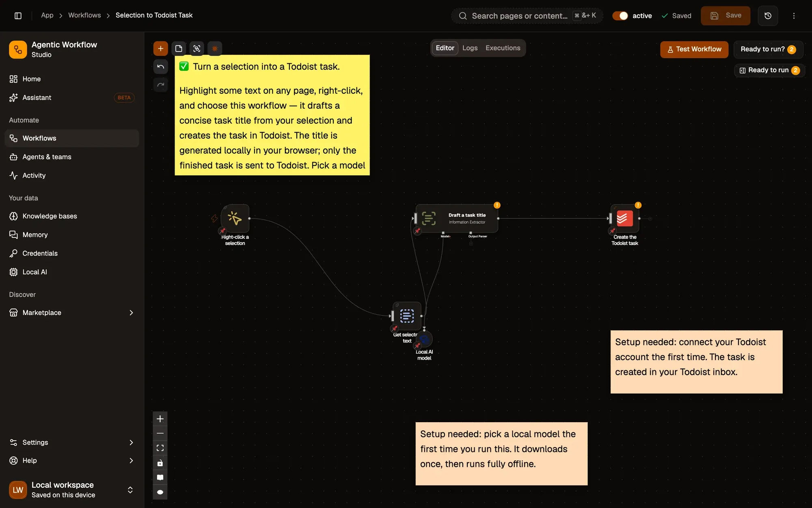Open the Memory page

tap(72, 235)
